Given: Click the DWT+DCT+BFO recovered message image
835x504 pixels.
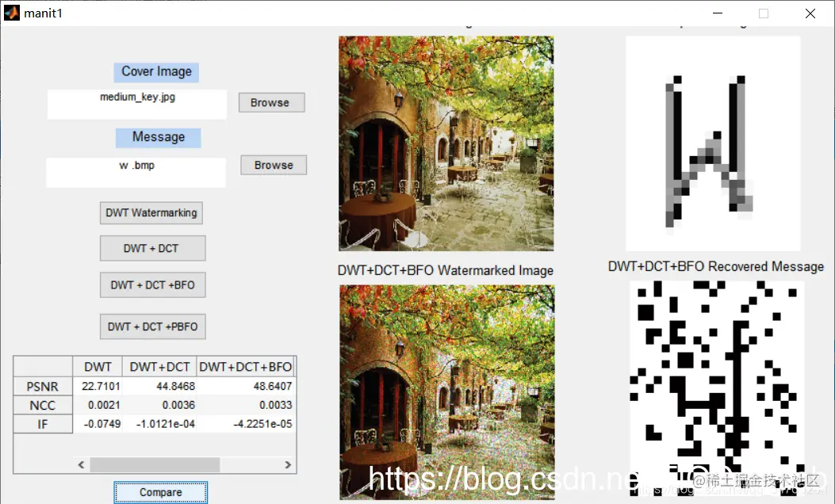Looking at the screenshot, I should pyautogui.click(x=717, y=388).
